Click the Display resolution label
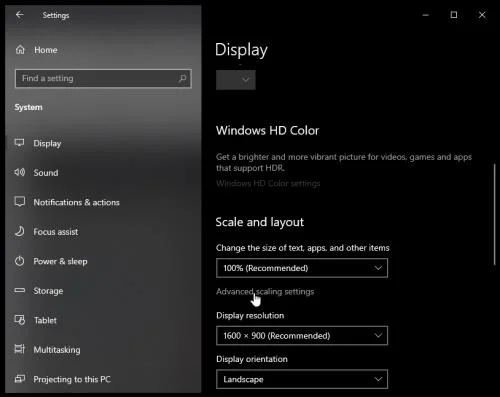500x397 pixels. 250,315
